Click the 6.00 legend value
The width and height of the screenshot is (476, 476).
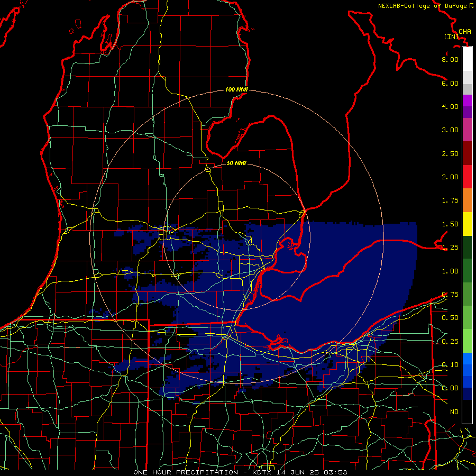(x=450, y=83)
